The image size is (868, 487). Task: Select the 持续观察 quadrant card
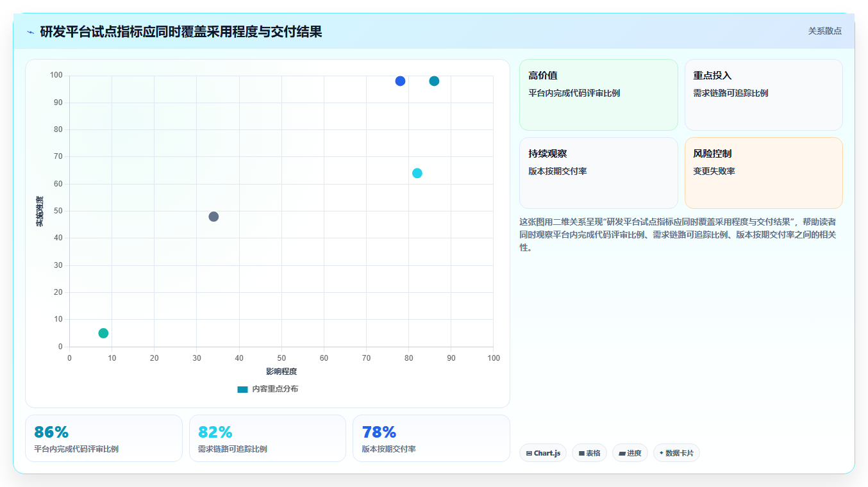pyautogui.click(x=599, y=173)
